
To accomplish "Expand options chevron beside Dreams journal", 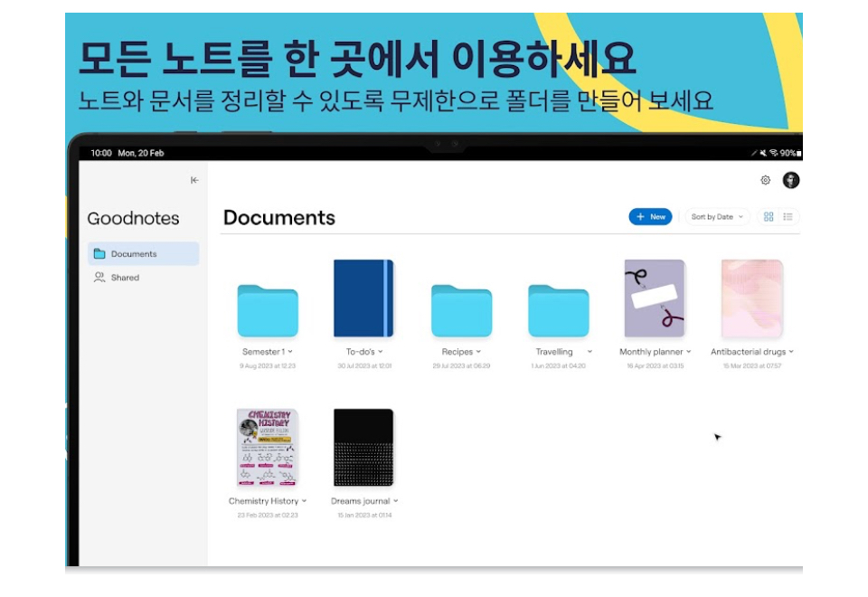I will (395, 500).
